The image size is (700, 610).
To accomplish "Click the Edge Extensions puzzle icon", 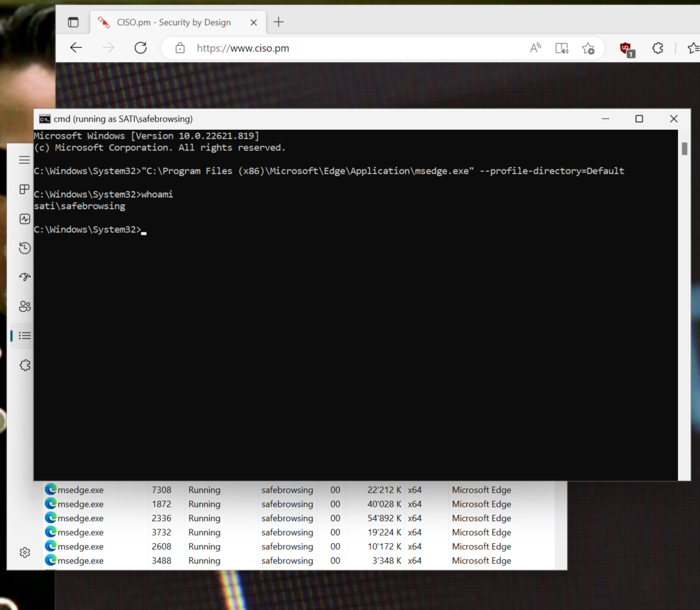I will 658,48.
